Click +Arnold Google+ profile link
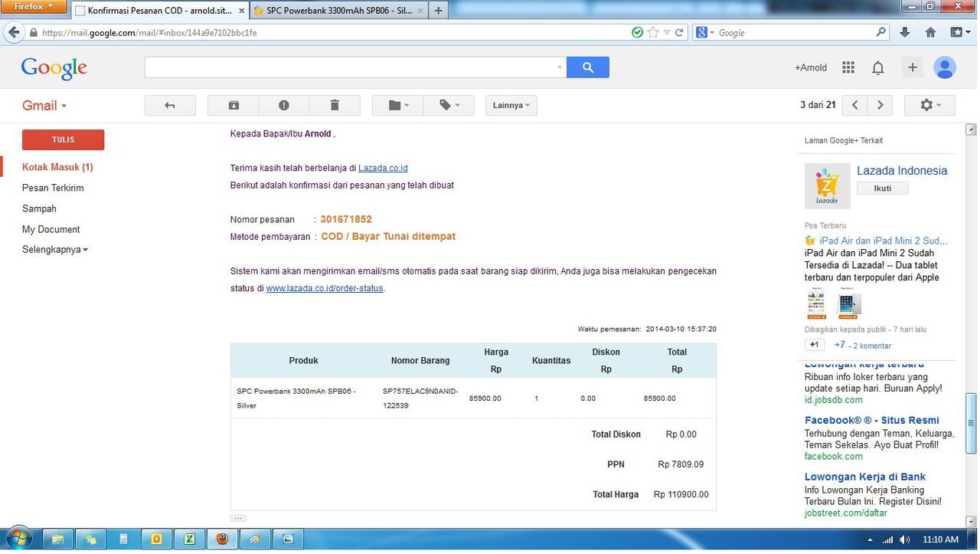Screen dimensions: 980x554 click(x=811, y=67)
